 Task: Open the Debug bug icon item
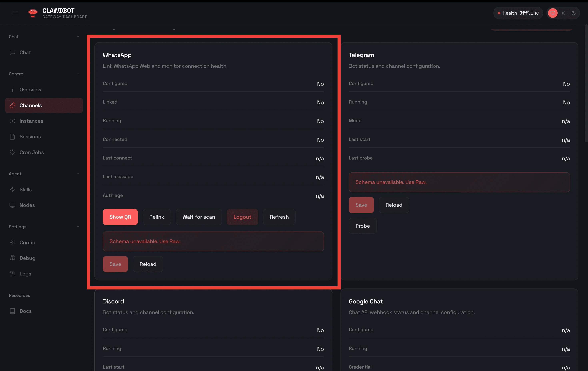(x=27, y=258)
